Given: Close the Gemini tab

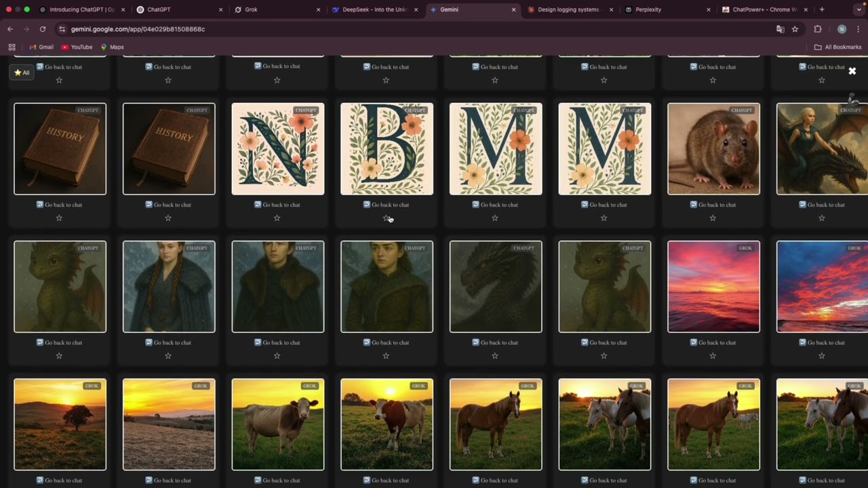Looking at the screenshot, I should (x=513, y=9).
